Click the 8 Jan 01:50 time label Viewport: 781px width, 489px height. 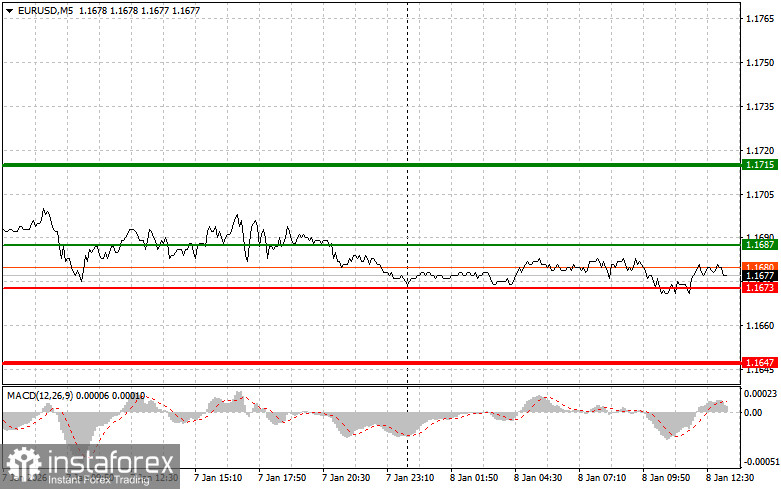coord(474,478)
